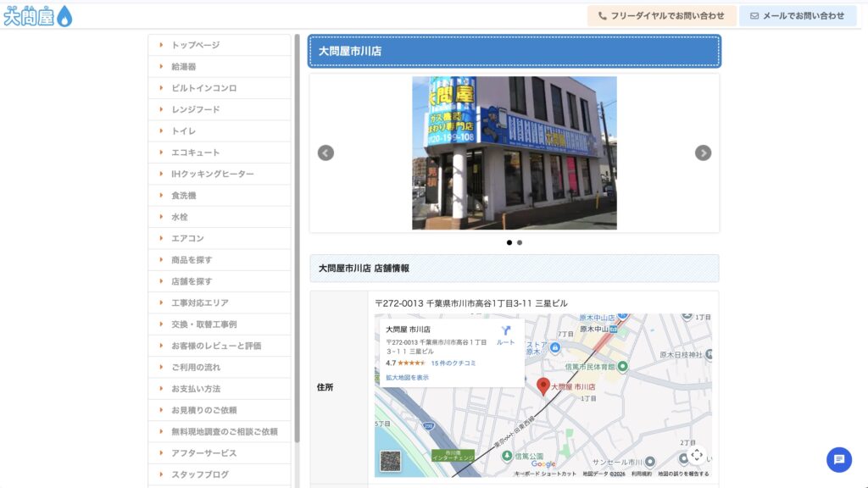Expand the 商品を探す sidebar item arrow
Viewport: 868px width, 488px height.
[x=161, y=259]
